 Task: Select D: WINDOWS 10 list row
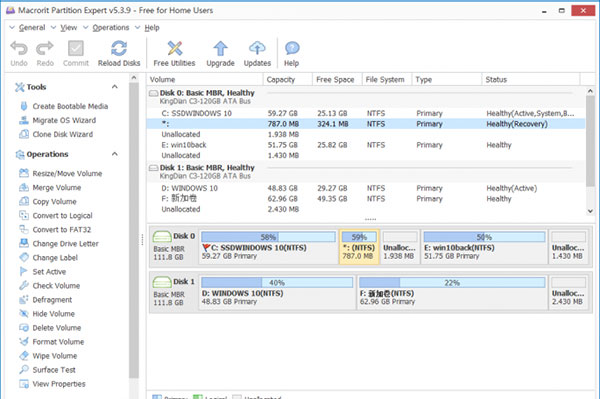tap(366, 188)
